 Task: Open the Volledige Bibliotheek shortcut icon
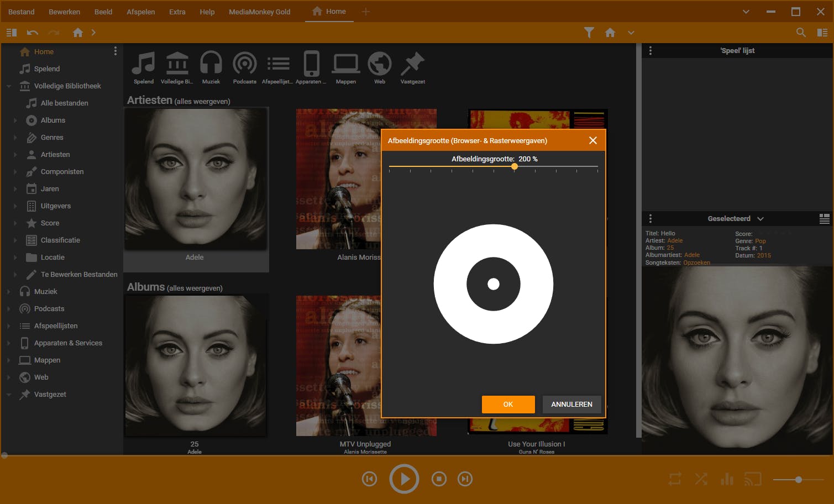pyautogui.click(x=177, y=64)
